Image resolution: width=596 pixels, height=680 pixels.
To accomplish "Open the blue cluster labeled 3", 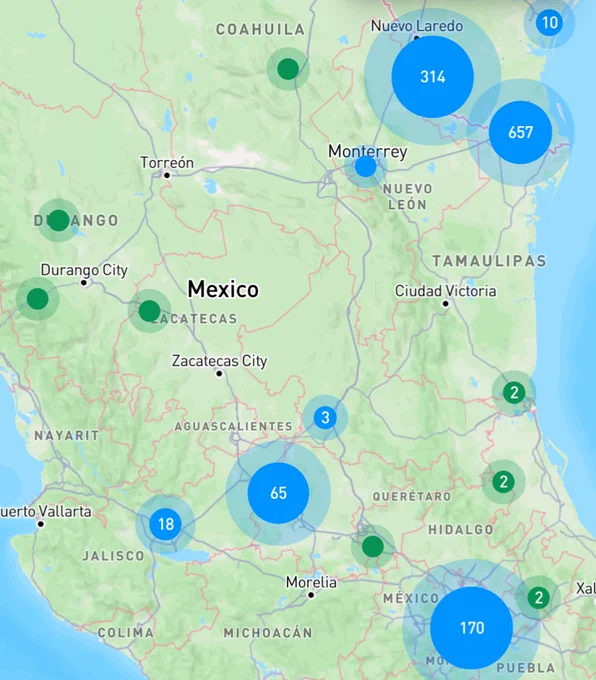I will point(325,418).
